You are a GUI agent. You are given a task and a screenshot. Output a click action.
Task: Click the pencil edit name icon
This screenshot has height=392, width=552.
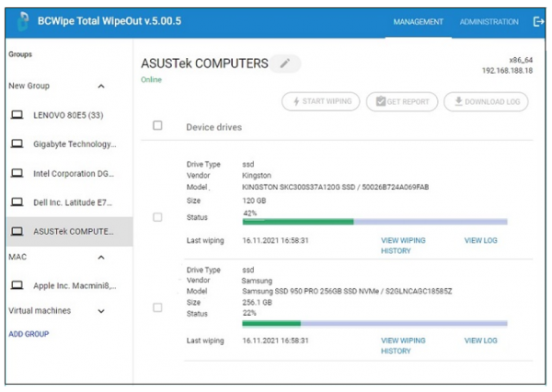coord(285,63)
